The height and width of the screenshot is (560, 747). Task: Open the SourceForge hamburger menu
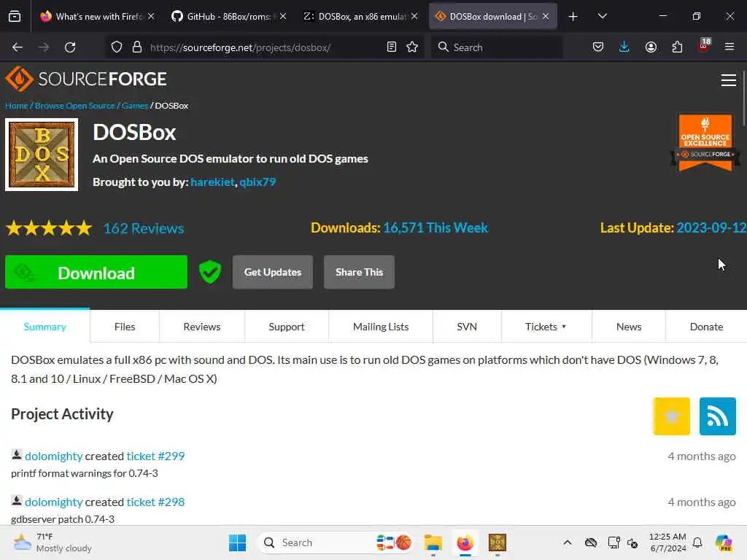coord(729,80)
